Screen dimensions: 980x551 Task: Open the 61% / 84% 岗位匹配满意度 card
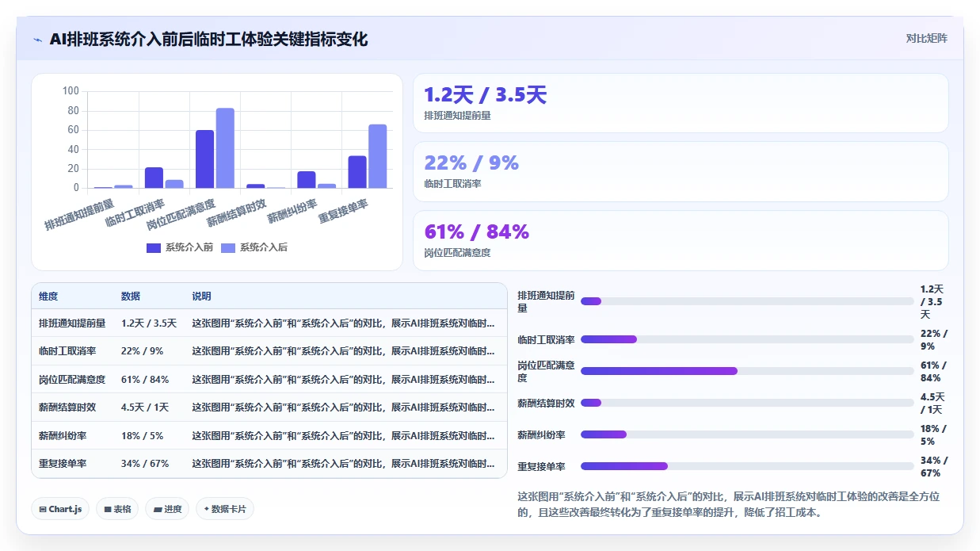point(681,240)
